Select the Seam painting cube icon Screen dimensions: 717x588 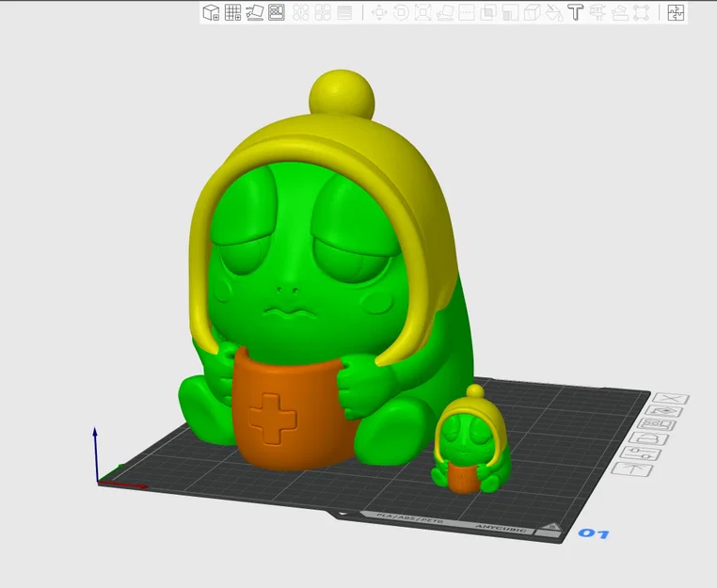(x=533, y=12)
